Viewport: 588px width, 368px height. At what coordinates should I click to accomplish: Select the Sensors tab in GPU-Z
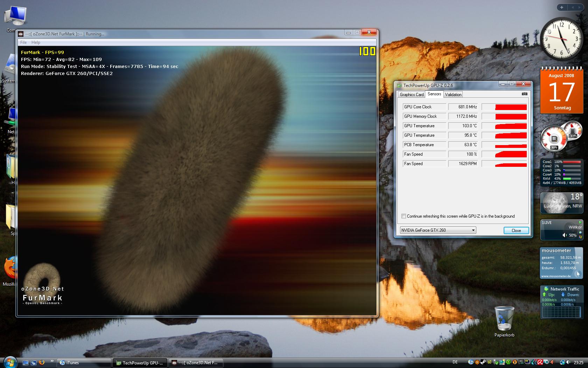pos(434,94)
